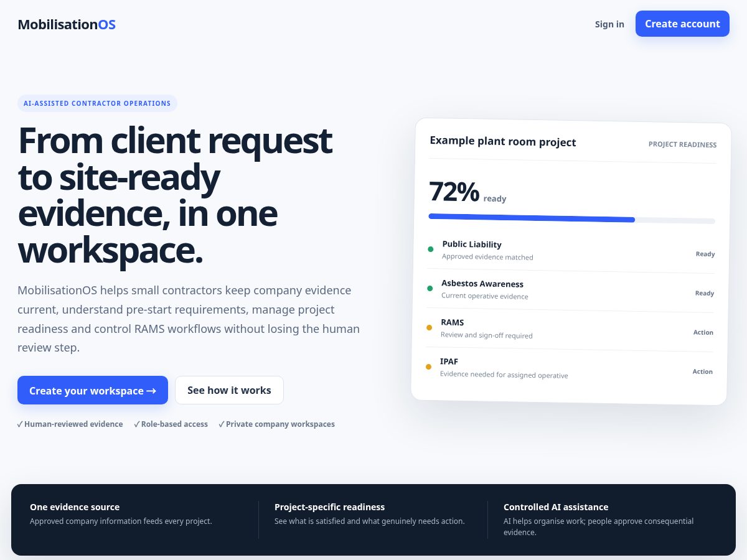This screenshot has width=747, height=560.
Task: Click the 72% ready figure
Action: tap(467, 192)
